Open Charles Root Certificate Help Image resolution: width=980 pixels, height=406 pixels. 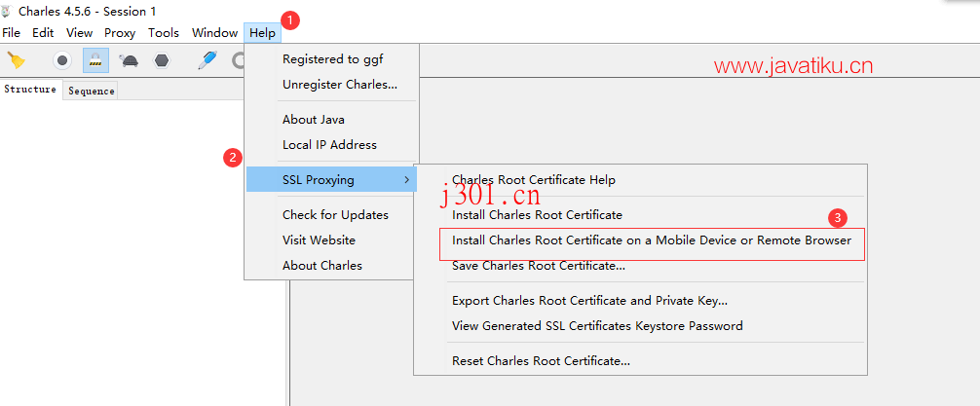pyautogui.click(x=641, y=180)
